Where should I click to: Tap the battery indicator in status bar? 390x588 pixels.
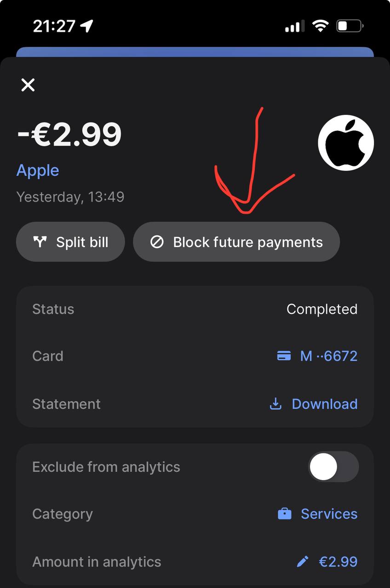click(350, 26)
